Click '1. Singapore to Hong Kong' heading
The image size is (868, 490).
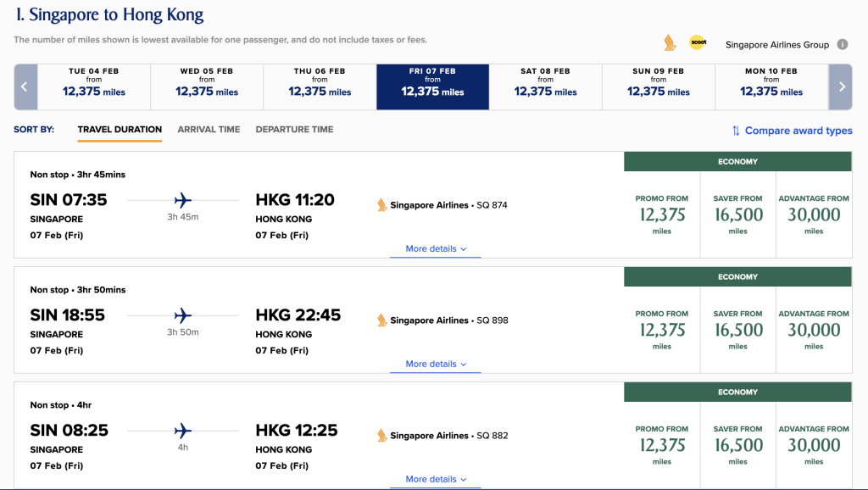click(x=109, y=14)
